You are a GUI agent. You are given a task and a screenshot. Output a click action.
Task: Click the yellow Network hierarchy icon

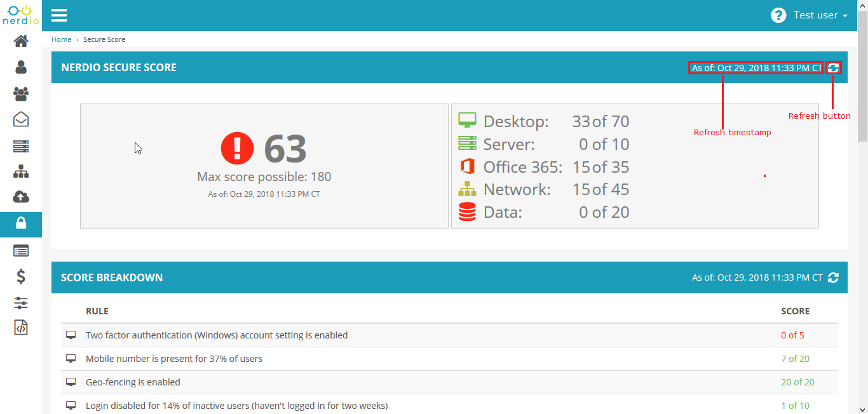click(467, 189)
